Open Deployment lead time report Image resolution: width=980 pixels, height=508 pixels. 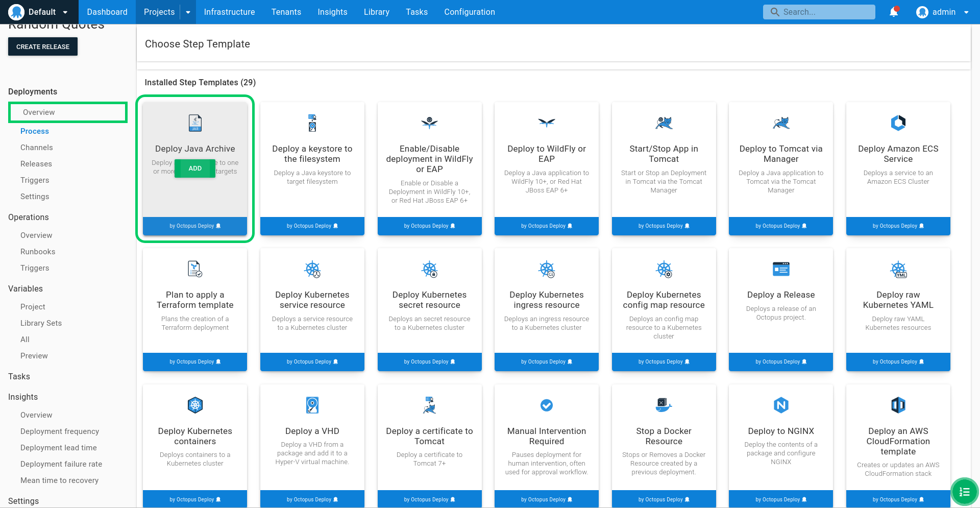59,448
